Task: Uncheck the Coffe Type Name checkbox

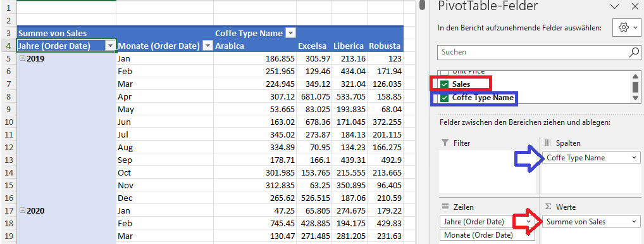Action: [444, 98]
